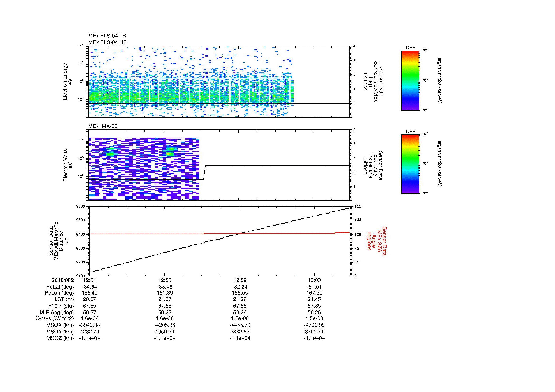Click the 12:51 time tick label
Image resolution: width=555 pixels, height=392 pixels.
89,280
